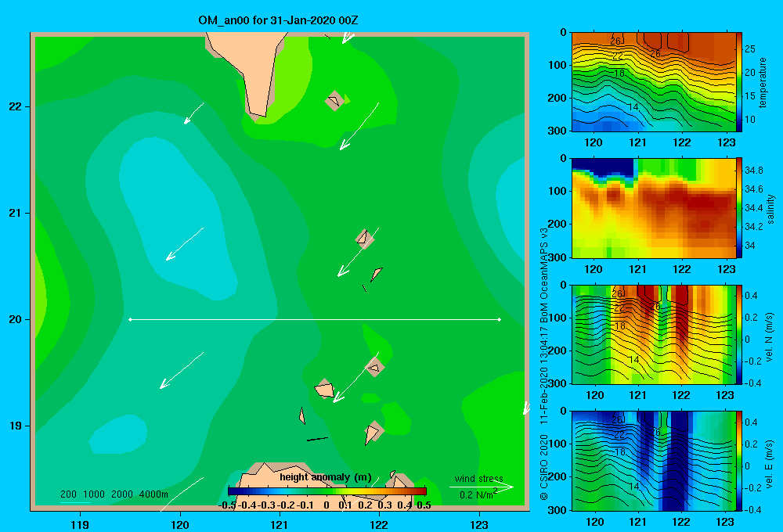This screenshot has width=783, height=532.
Task: Click the wind stress reference arrow in the legend
Action: [482, 487]
